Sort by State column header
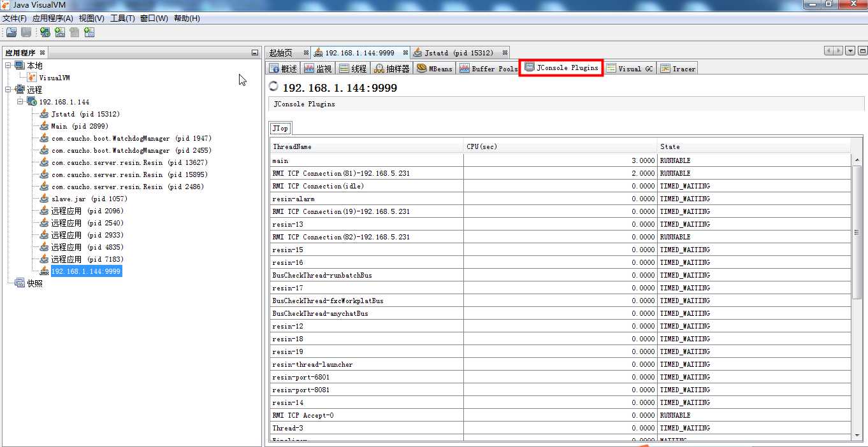Screen dimensions: 868x447 [754, 146]
